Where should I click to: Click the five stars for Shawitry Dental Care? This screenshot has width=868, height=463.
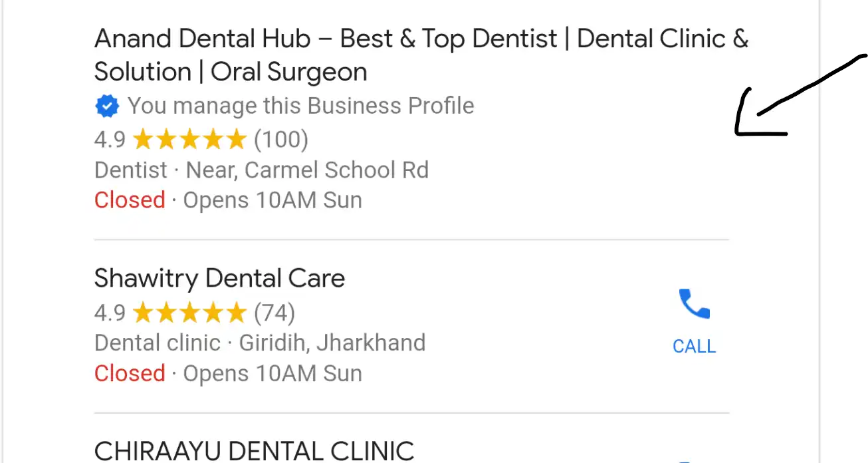[x=189, y=313]
